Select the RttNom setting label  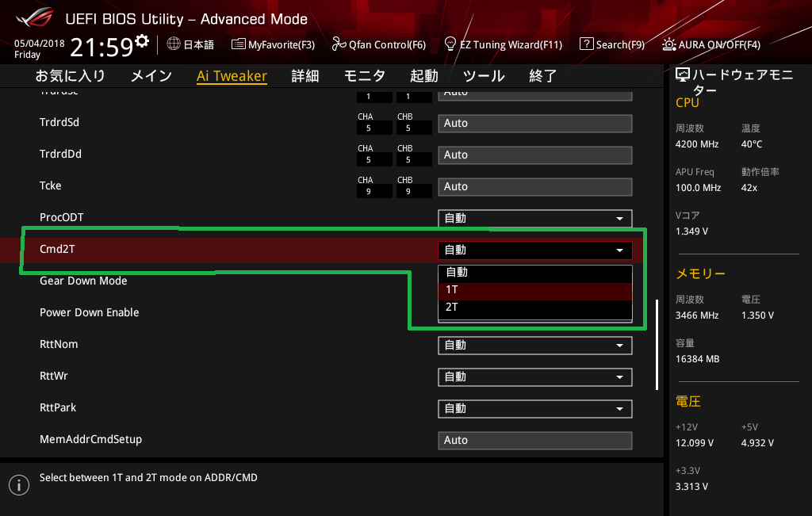pos(59,345)
